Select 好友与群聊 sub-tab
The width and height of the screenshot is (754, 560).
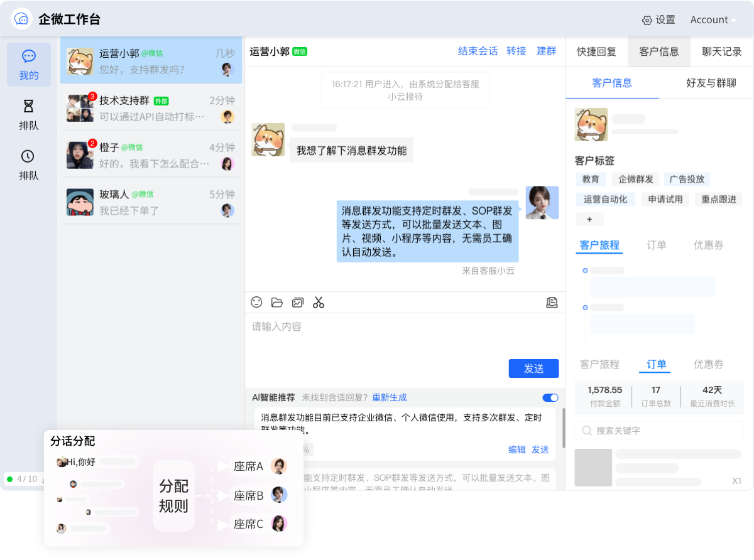711,83
